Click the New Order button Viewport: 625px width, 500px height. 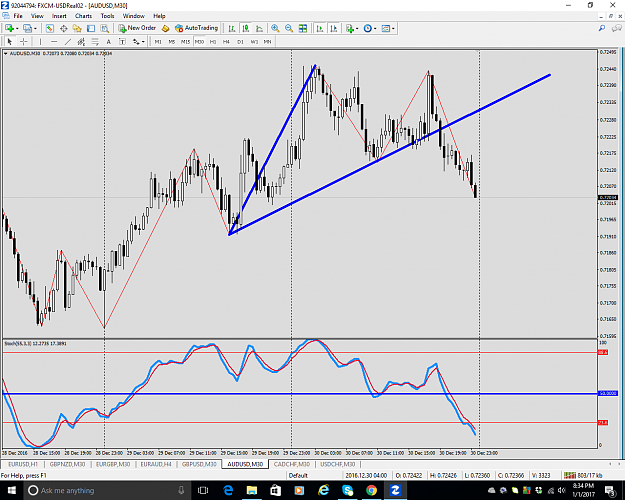coord(137,28)
